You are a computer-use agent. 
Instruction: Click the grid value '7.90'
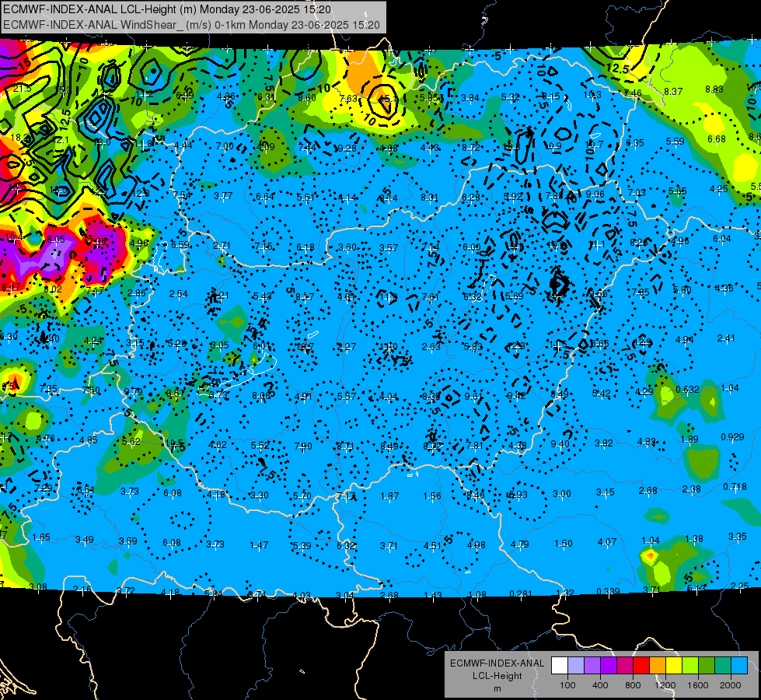pos(303,446)
